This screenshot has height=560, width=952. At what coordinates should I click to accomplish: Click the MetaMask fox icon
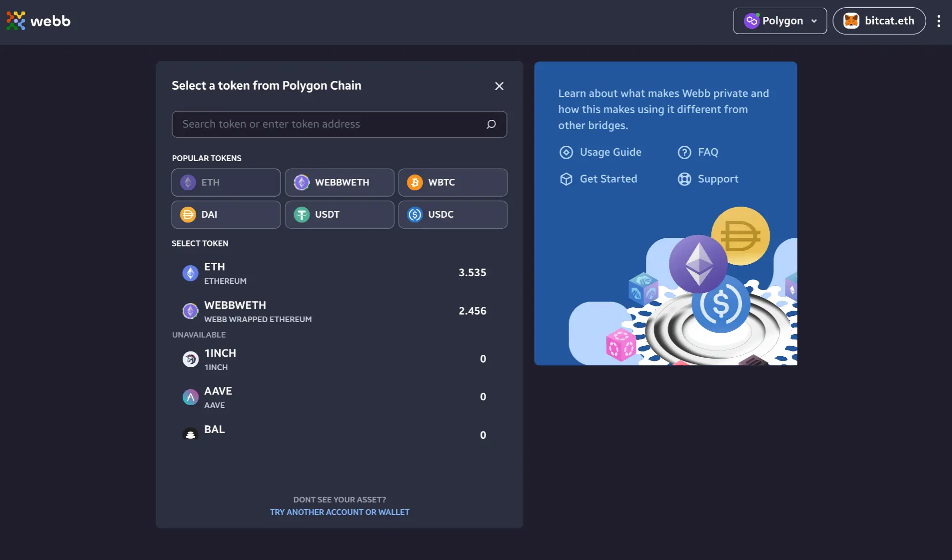pyautogui.click(x=851, y=21)
